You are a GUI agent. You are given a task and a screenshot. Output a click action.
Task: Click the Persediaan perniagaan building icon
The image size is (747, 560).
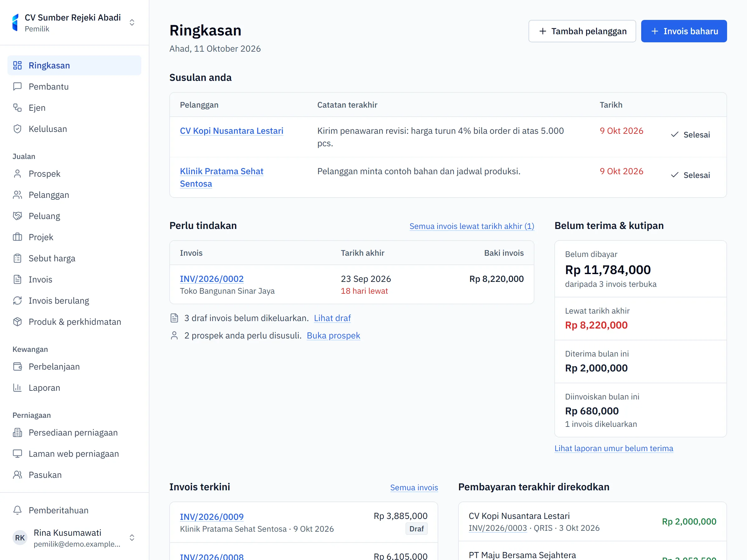(x=17, y=433)
